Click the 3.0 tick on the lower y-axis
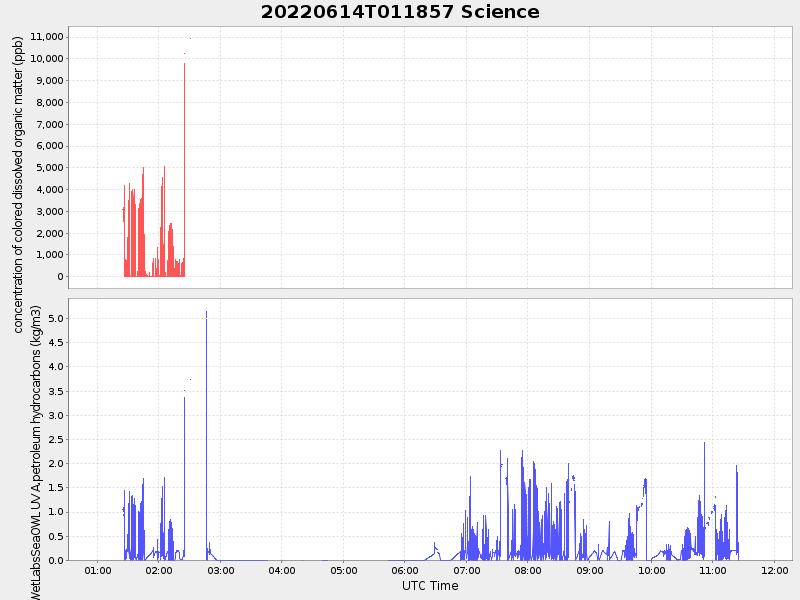800x600 pixels. 56,415
